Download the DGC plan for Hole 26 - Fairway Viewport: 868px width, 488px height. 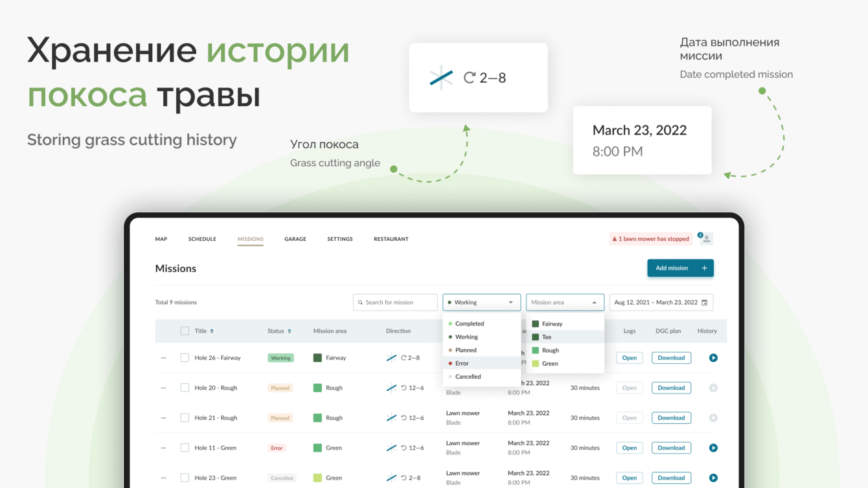click(671, 358)
